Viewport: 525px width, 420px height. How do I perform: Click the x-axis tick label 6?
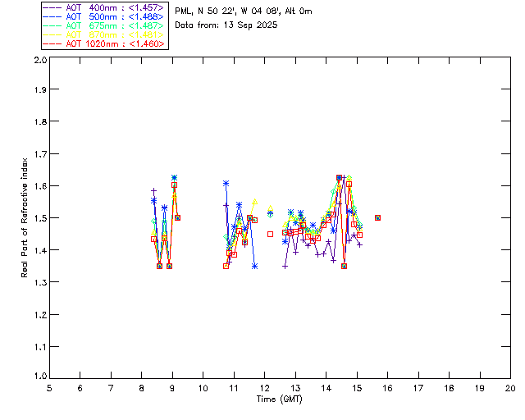pos(80,388)
